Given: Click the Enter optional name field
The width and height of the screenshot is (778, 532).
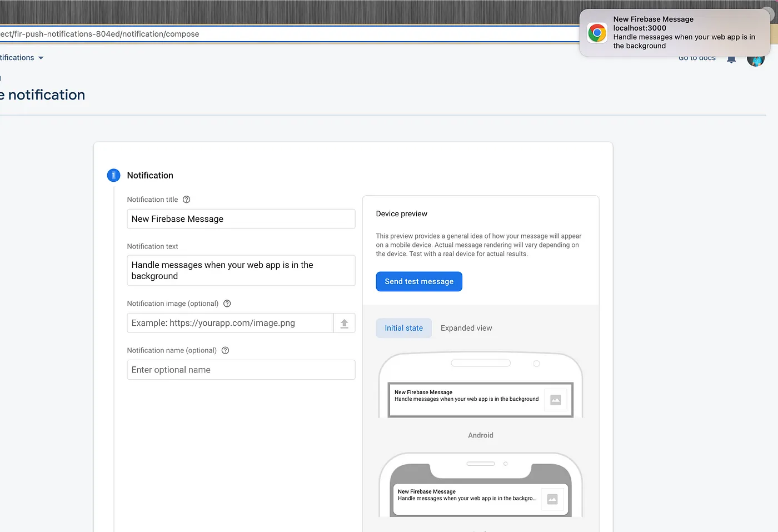Looking at the screenshot, I should tap(241, 370).
